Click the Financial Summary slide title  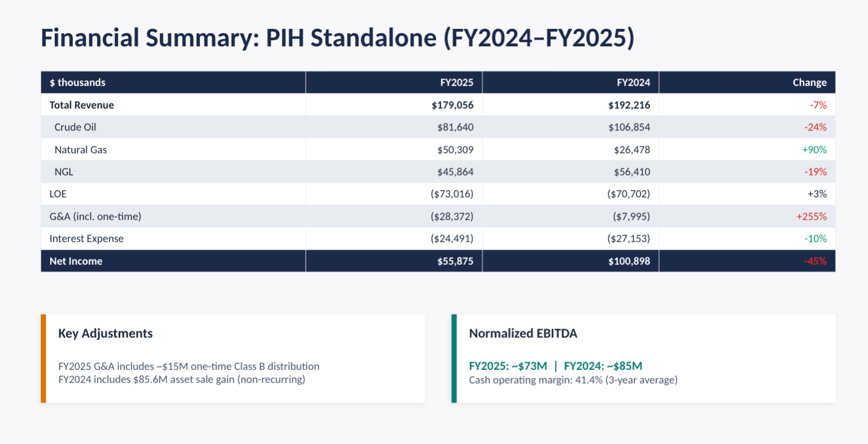coord(337,38)
